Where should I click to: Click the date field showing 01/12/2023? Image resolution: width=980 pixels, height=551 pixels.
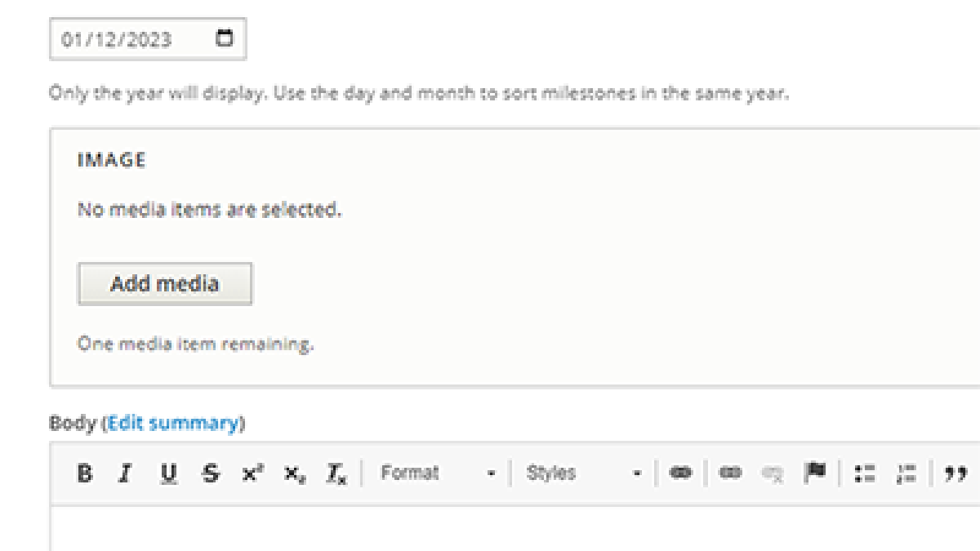pos(148,39)
